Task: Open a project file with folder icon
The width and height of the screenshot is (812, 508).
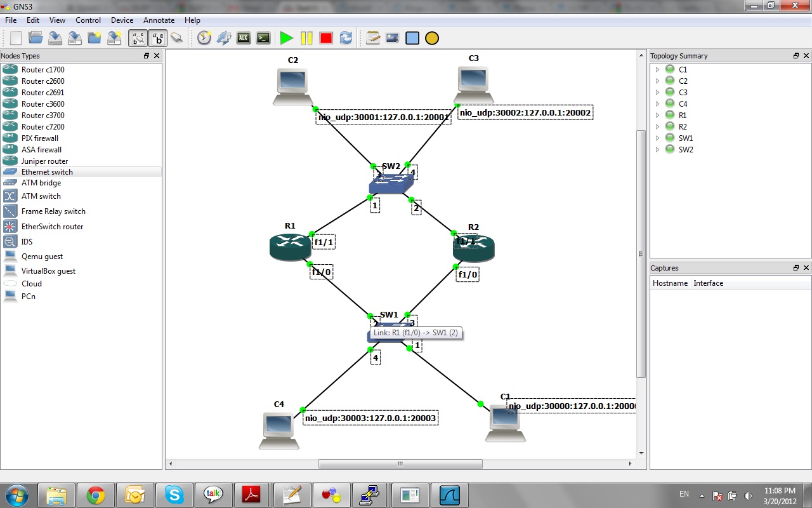Action: tap(36, 38)
